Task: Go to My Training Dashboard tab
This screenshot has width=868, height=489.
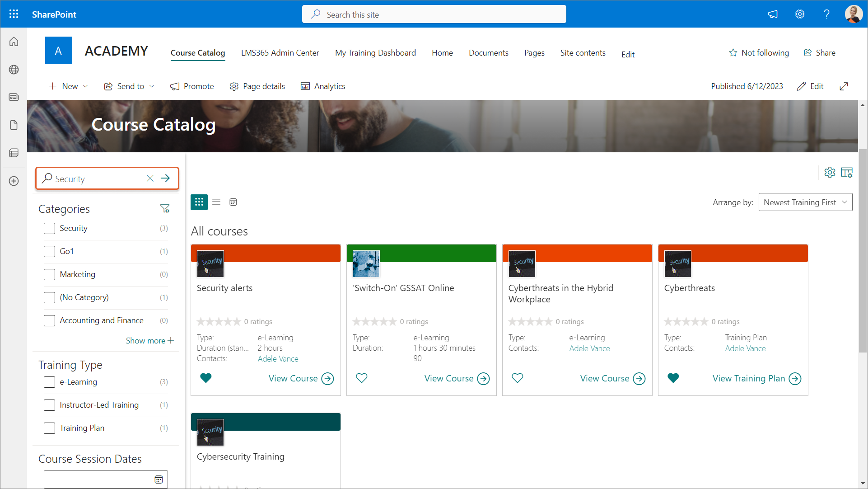Action: [375, 53]
